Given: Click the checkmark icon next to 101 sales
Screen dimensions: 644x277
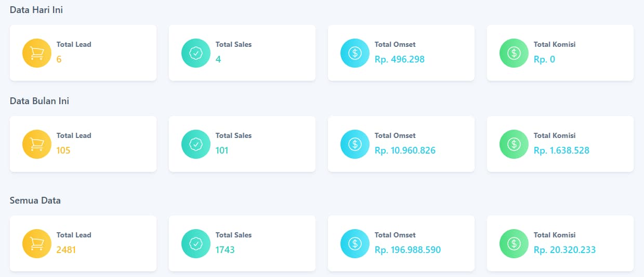Looking at the screenshot, I should 196,144.
